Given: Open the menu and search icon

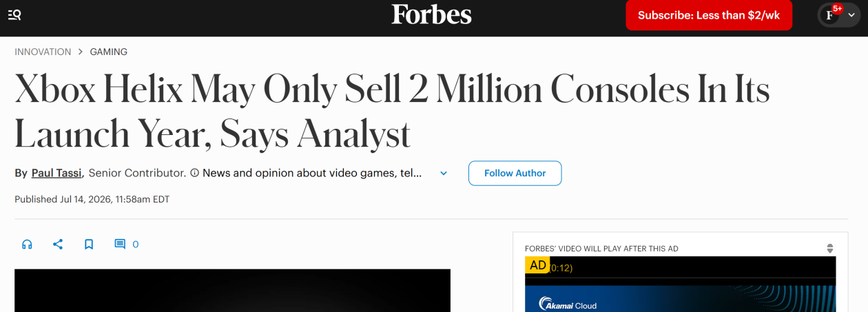Looking at the screenshot, I should (x=14, y=14).
